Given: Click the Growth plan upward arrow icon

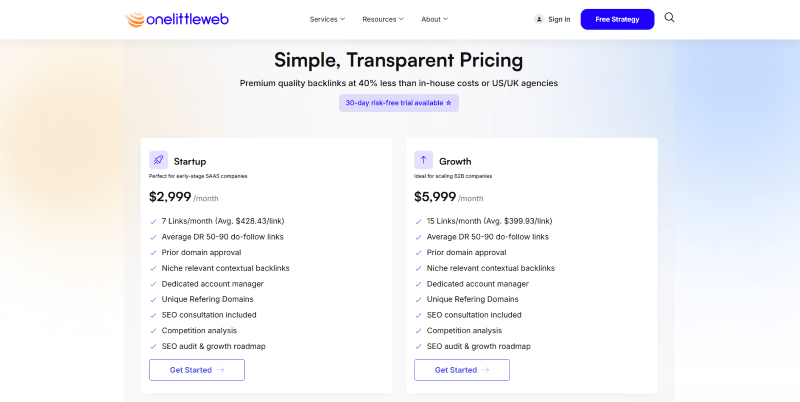Looking at the screenshot, I should [423, 160].
